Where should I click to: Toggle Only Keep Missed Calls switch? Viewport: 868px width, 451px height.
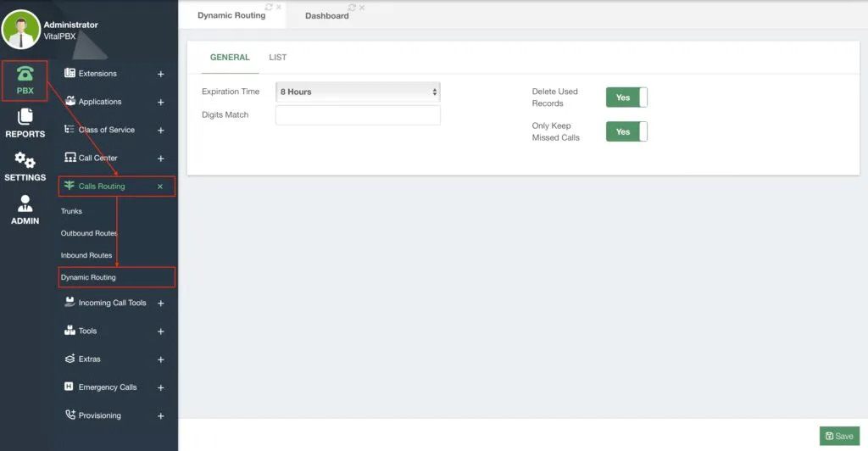tap(626, 131)
